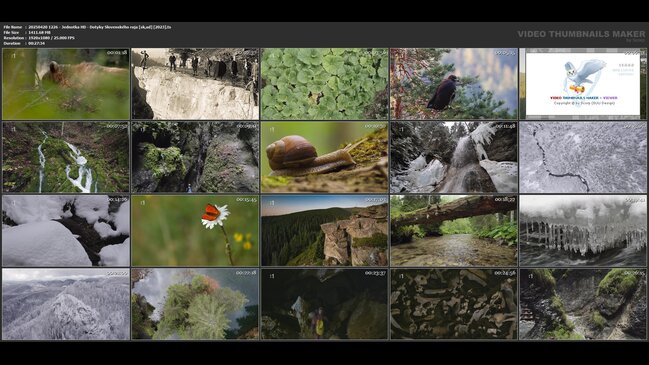Open the dark mottled pattern thumbnail
Image resolution: width=649 pixels, height=365 pixels.
tap(454, 304)
